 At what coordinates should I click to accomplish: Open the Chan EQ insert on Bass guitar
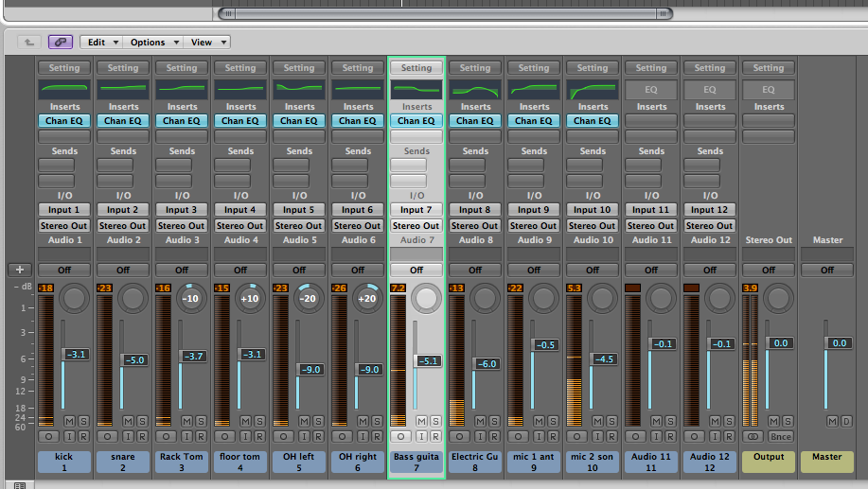416,120
